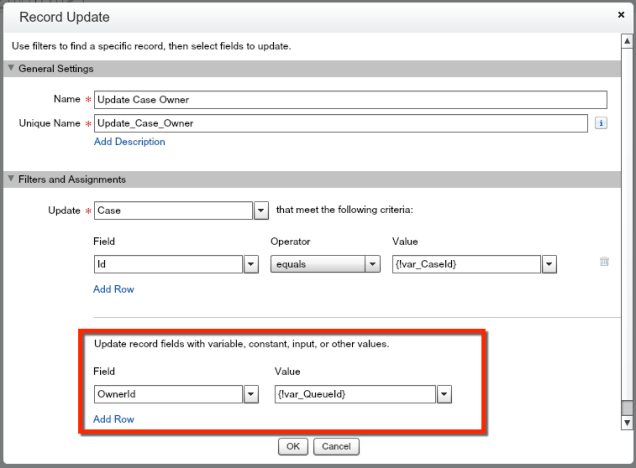Click the scrollbar up arrow
Screen dimensions: 636x468
pyautogui.click(x=626, y=42)
